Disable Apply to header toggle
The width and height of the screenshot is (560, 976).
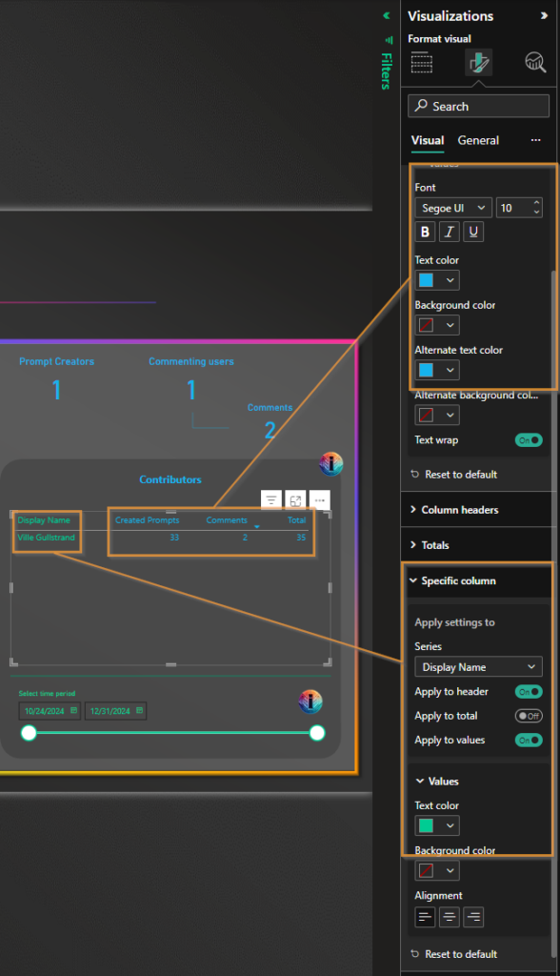coord(529,692)
